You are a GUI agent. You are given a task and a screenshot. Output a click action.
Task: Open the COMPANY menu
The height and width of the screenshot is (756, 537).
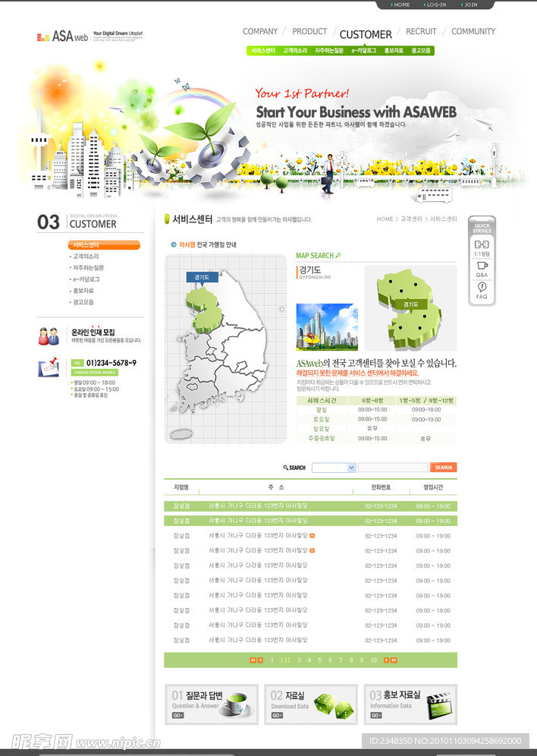tap(260, 31)
